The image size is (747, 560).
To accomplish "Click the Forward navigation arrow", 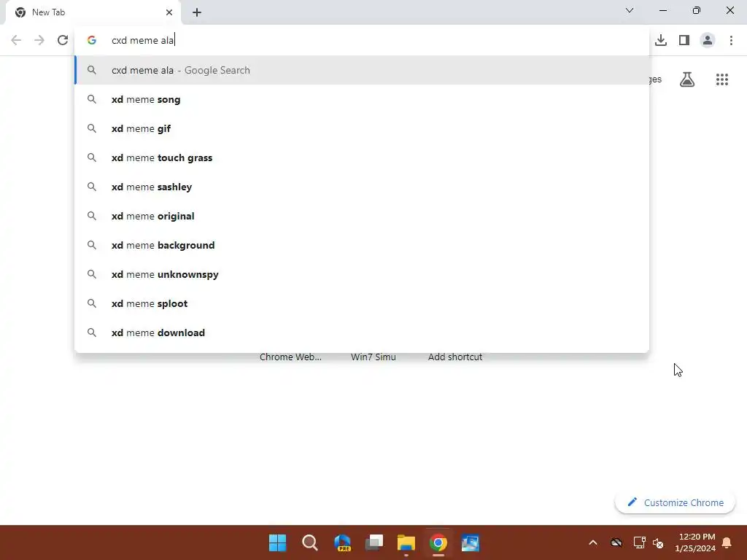I will tap(39, 40).
